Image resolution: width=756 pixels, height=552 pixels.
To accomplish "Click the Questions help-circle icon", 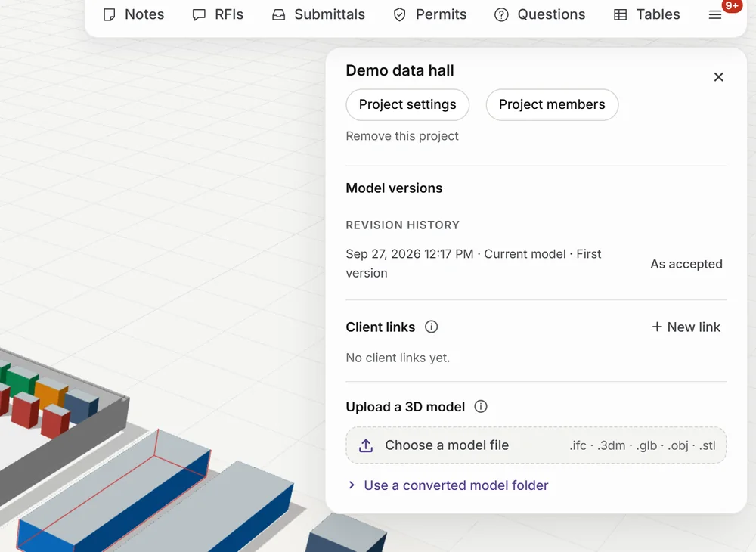I will (501, 15).
